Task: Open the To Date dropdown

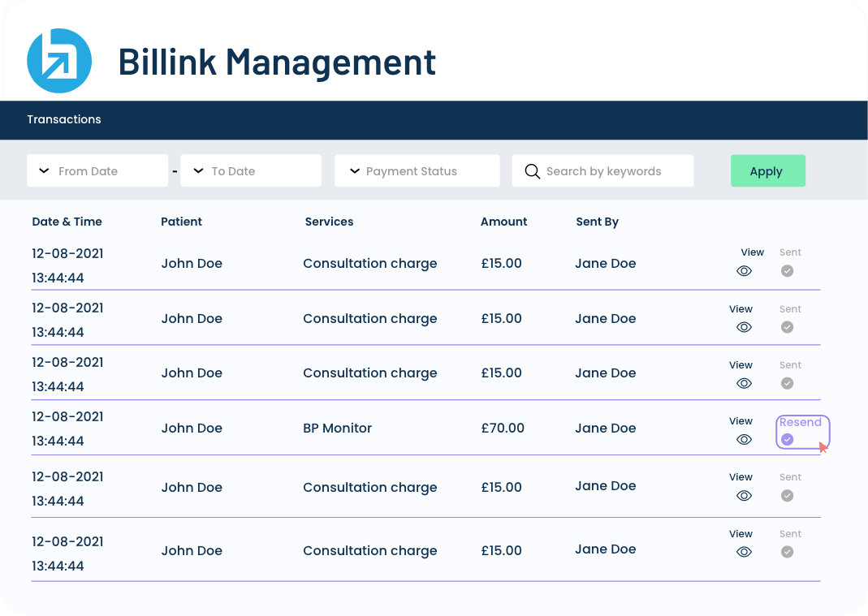Action: click(x=251, y=170)
